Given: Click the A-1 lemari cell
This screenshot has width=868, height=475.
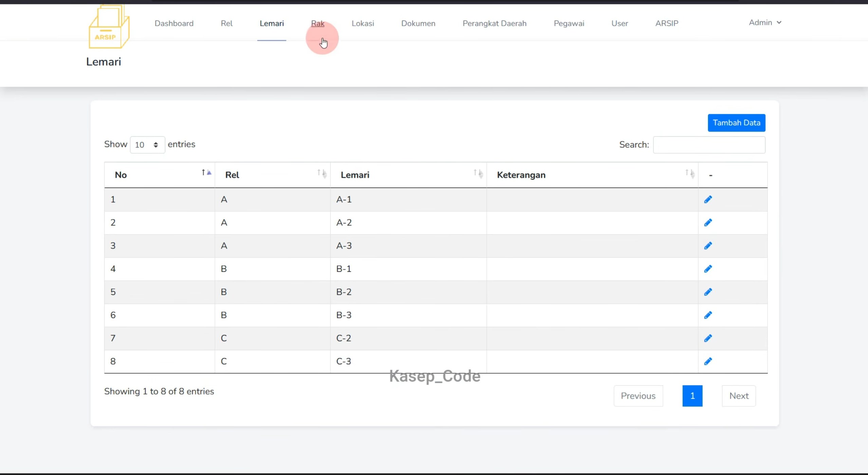Looking at the screenshot, I should (408, 199).
